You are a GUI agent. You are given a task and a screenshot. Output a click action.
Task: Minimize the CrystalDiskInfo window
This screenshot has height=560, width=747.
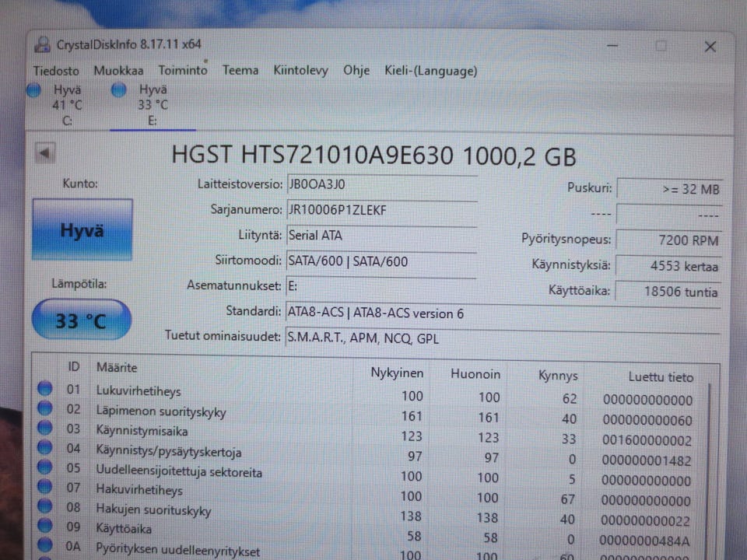612,46
